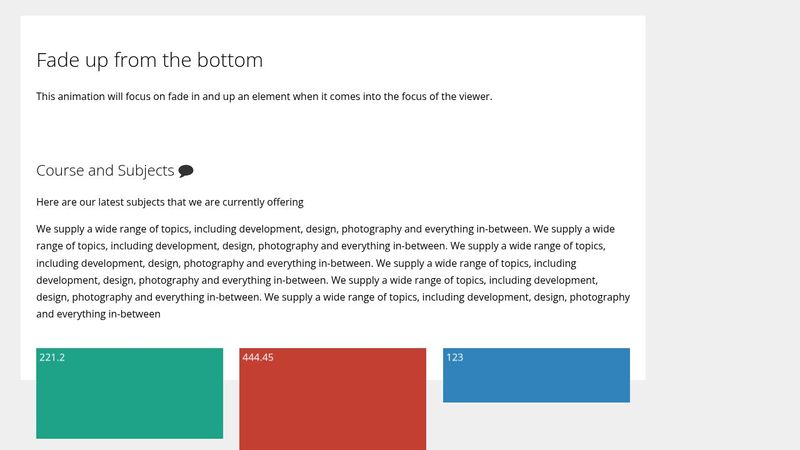This screenshot has height=450, width=800.
Task: Click the line starting "design, photography and everything in-between"
Action: pos(333,297)
